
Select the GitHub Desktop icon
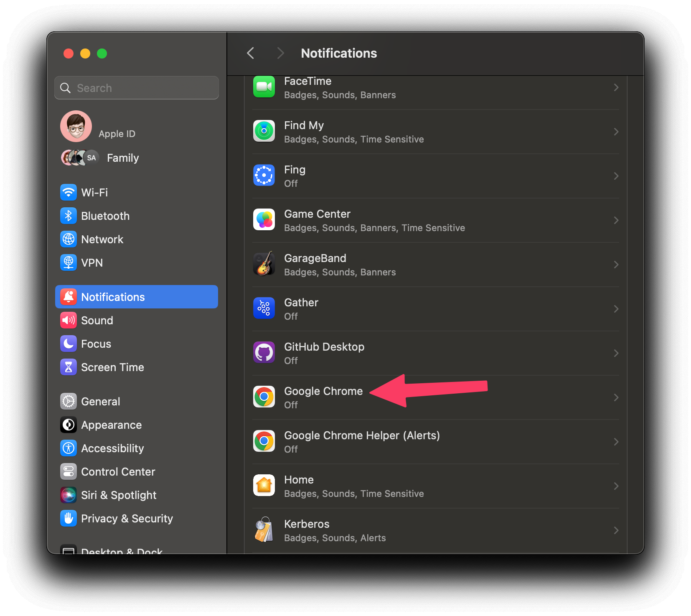(264, 352)
